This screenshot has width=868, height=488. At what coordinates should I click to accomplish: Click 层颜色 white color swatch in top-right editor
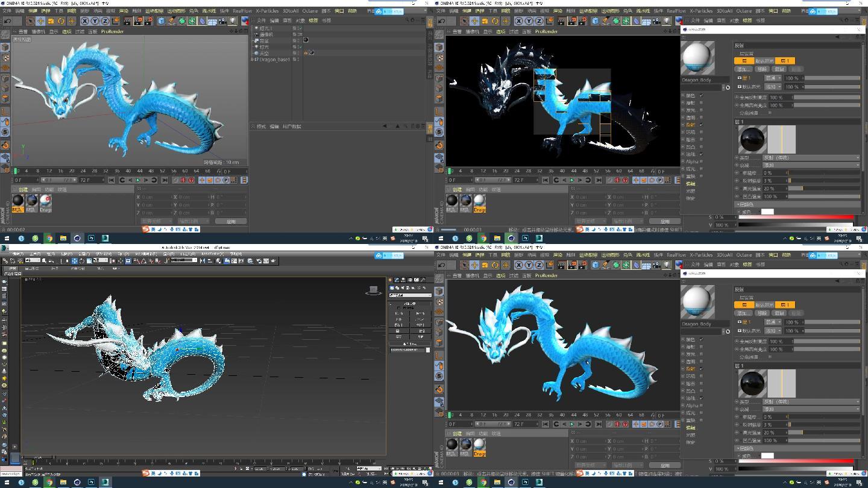point(767,211)
